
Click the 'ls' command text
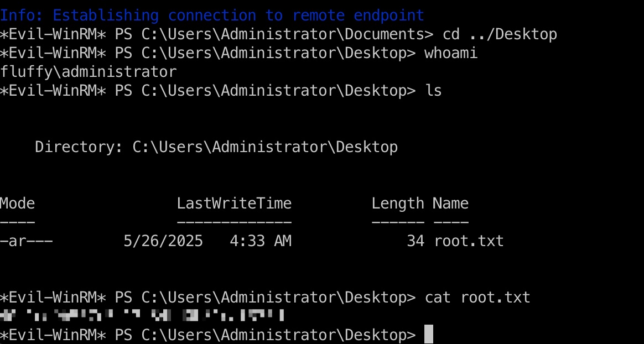pos(433,91)
